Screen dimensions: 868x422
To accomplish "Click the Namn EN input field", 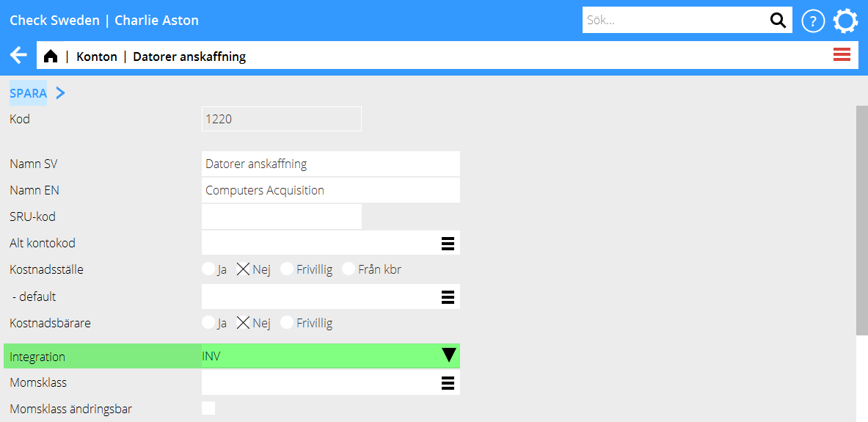I will [330, 190].
